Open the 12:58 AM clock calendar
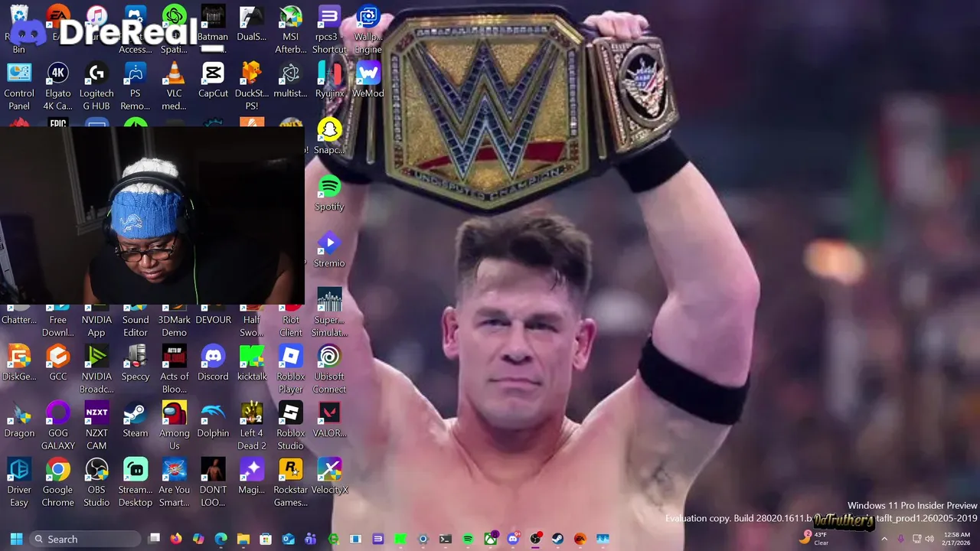 point(957,539)
